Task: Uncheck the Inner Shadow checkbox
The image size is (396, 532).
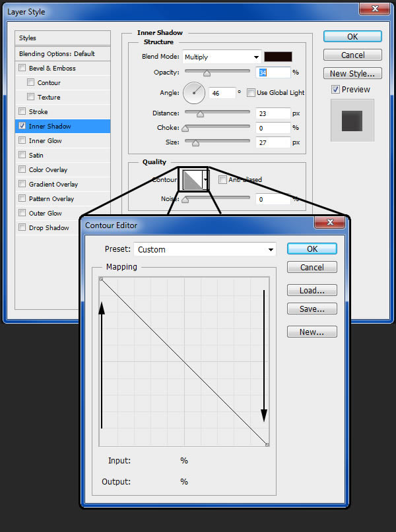Action: coord(22,125)
